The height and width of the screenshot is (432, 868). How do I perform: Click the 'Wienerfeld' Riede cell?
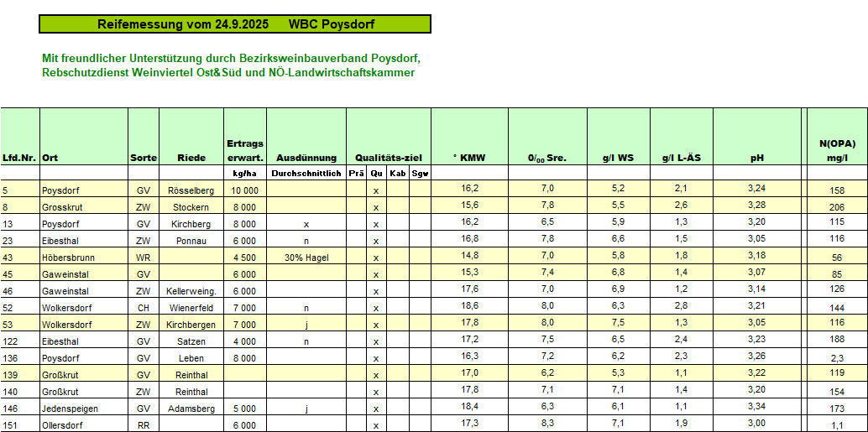pyautogui.click(x=191, y=308)
